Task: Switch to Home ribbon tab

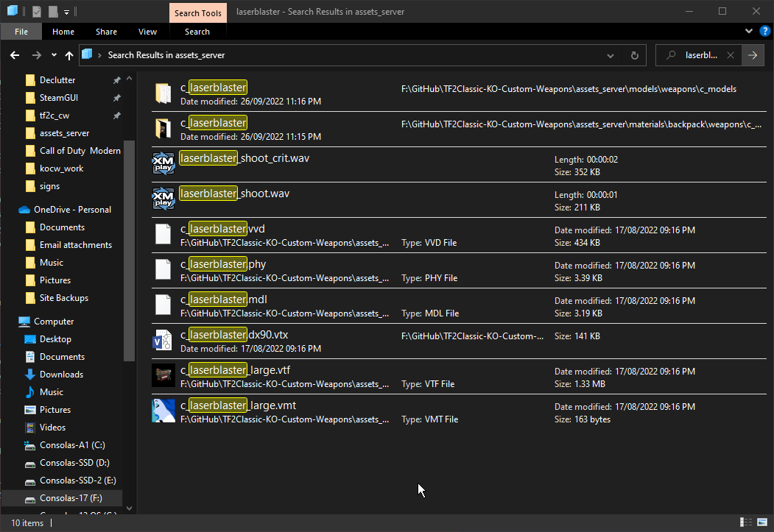Action: coord(63,32)
